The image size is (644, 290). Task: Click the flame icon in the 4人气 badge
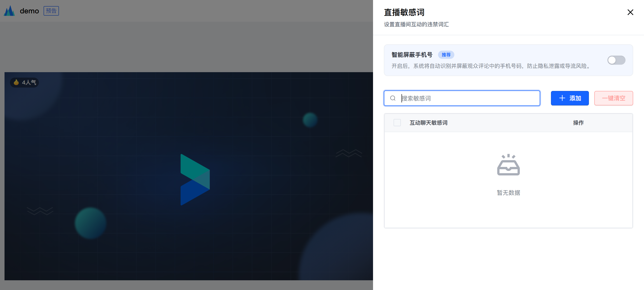(16, 82)
